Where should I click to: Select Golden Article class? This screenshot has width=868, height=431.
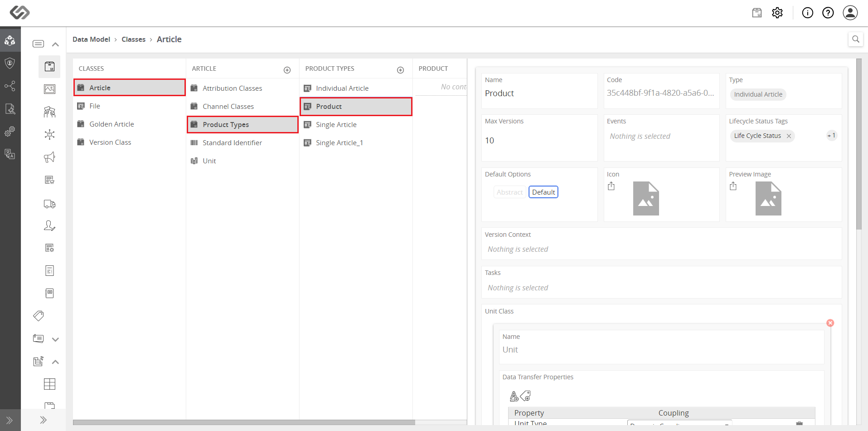130,124
